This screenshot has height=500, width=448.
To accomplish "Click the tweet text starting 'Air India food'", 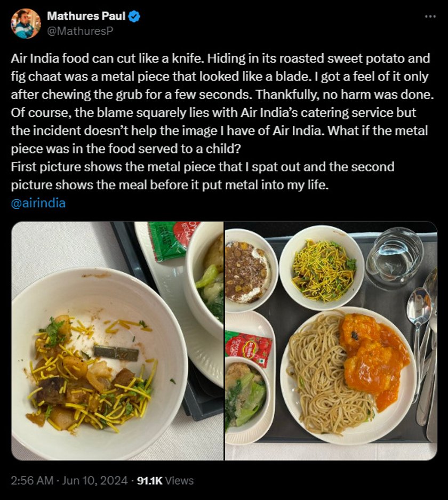I will [x=222, y=103].
